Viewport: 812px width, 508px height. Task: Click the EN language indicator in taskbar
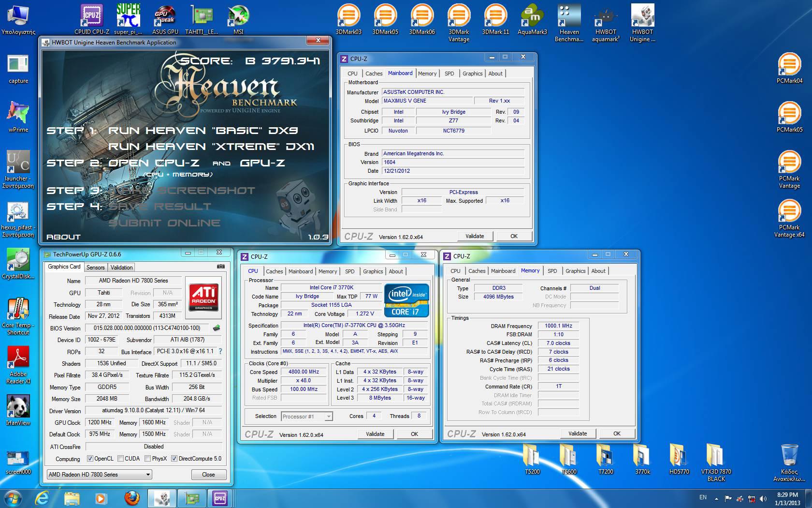coord(703,497)
